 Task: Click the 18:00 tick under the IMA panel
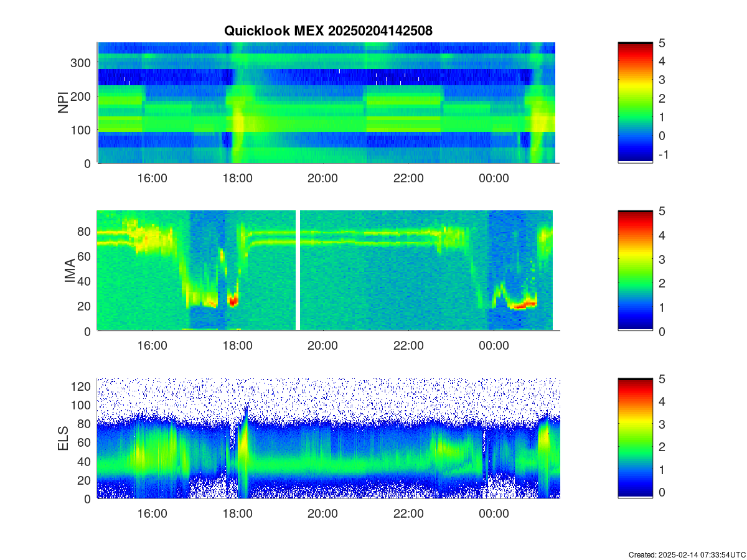(x=237, y=345)
